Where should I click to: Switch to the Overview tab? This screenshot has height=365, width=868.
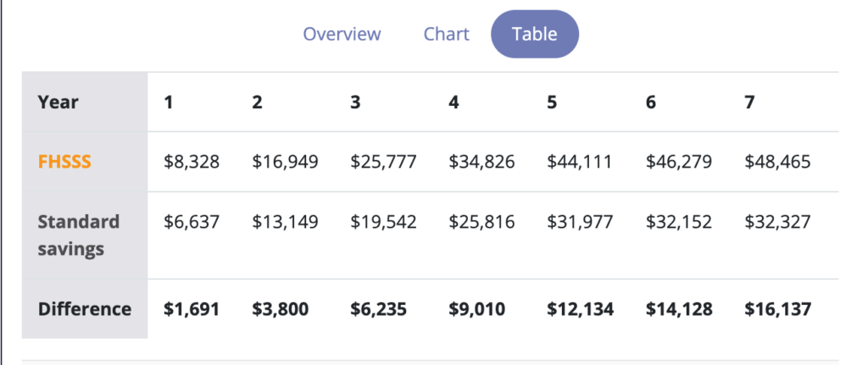342,34
